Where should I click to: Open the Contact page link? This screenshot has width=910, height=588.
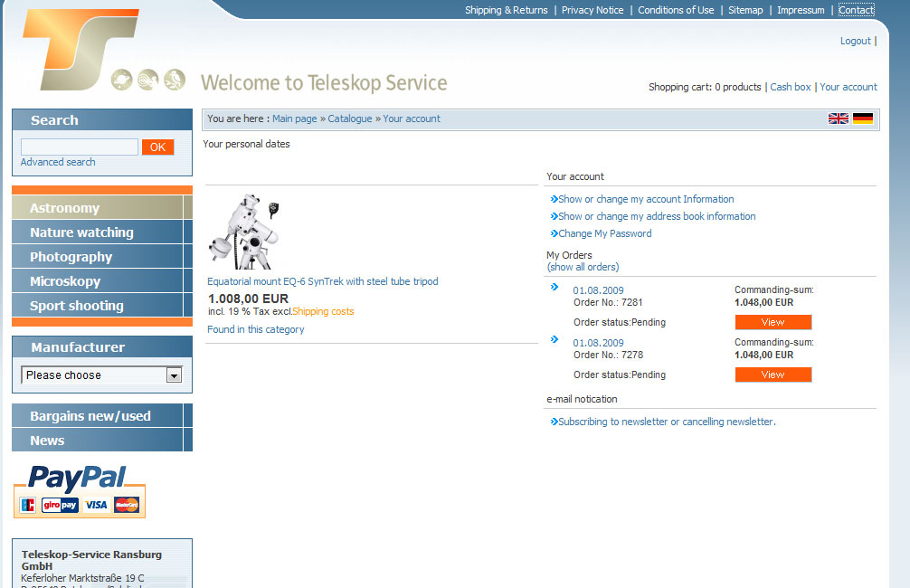[x=856, y=10]
